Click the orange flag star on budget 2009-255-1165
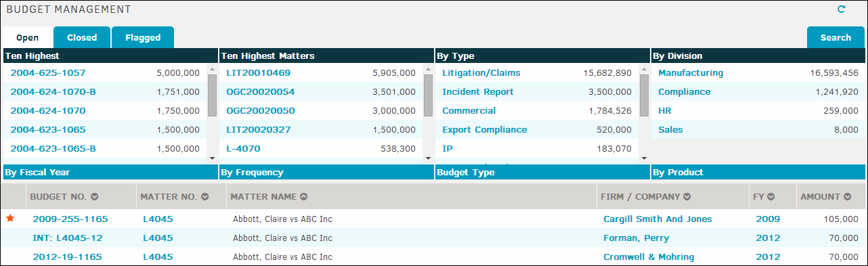Screen dimensions: 868x266 click(x=10, y=219)
